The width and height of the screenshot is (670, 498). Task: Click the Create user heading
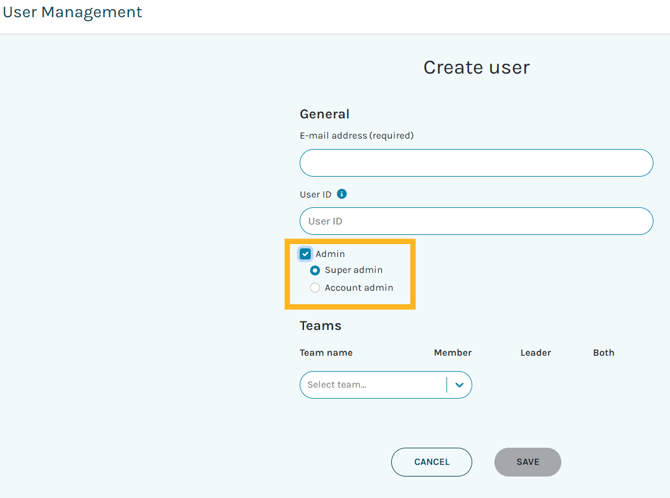tap(476, 68)
